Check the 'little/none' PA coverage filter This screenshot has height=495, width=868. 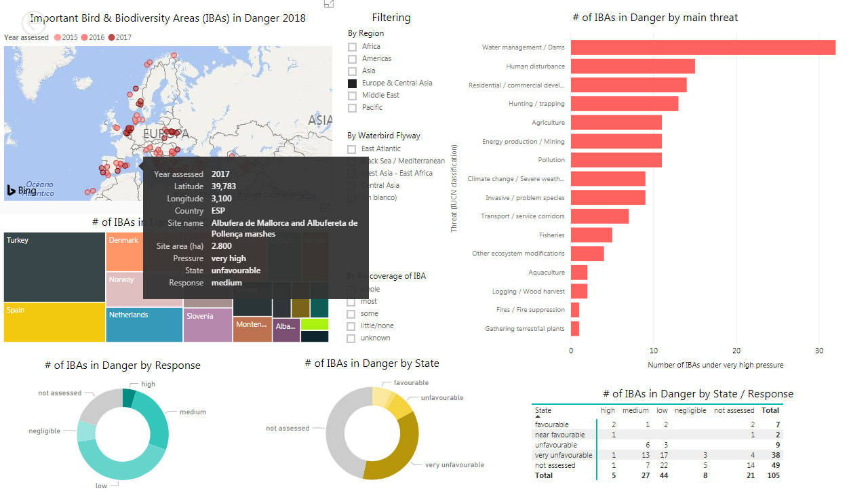pos(351,326)
